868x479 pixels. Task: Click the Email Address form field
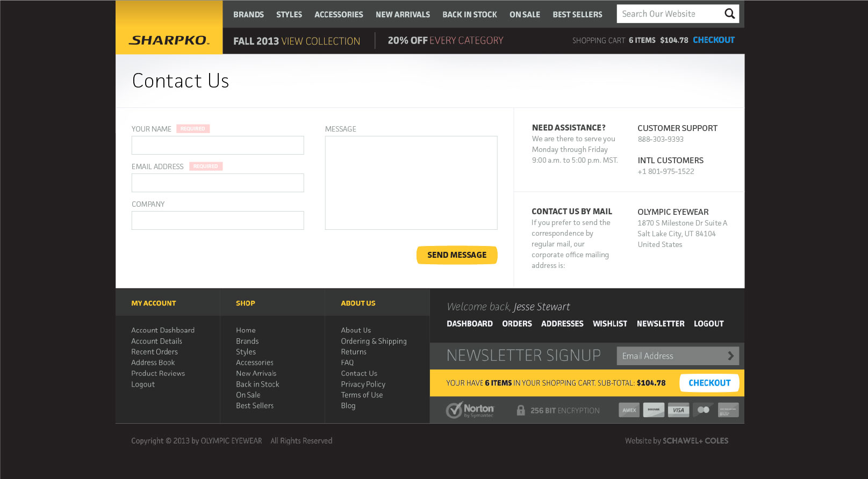pyautogui.click(x=218, y=183)
